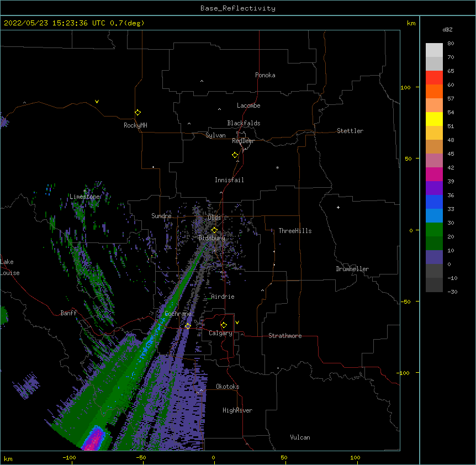Screen dimensions: 476x465
Task: Click the yellow diamond marker between Olds and Didsbury
Action: (214, 230)
